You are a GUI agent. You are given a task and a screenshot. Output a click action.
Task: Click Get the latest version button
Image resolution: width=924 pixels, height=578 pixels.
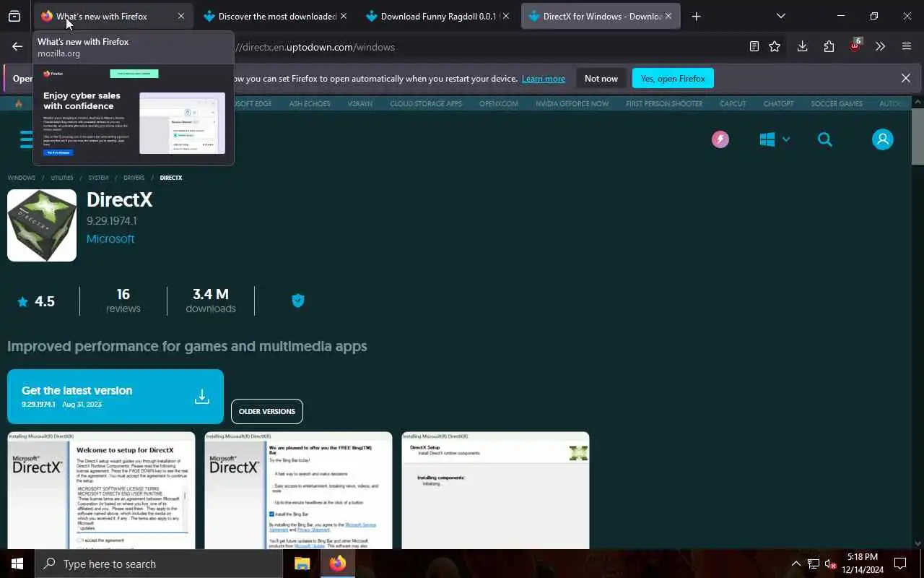115,397
